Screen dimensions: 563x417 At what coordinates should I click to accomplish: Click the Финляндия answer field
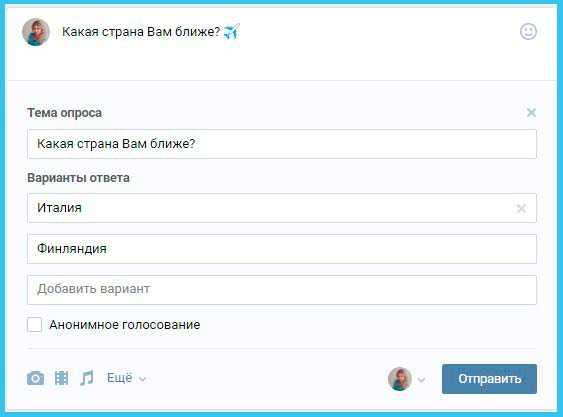tap(282, 249)
